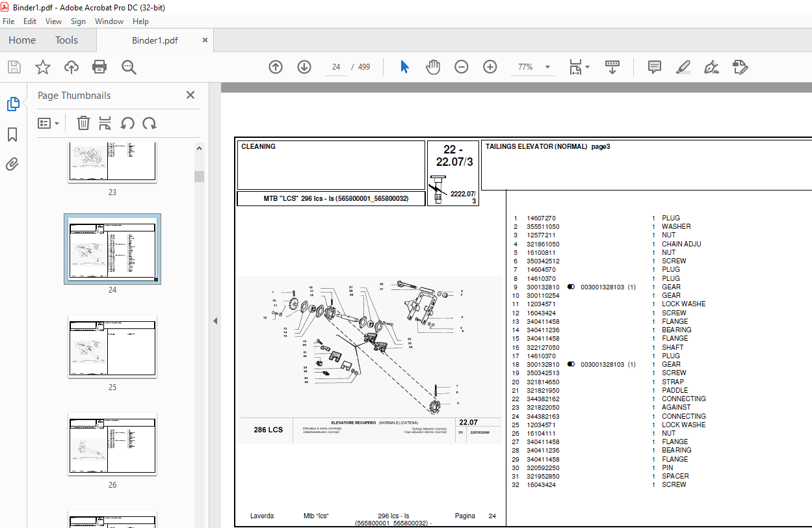This screenshot has height=528, width=812.
Task: Go to next page arrow
Action: (304, 67)
